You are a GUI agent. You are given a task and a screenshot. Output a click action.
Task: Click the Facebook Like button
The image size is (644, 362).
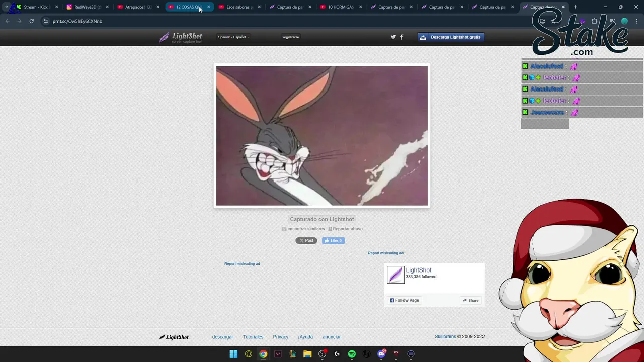click(x=333, y=241)
